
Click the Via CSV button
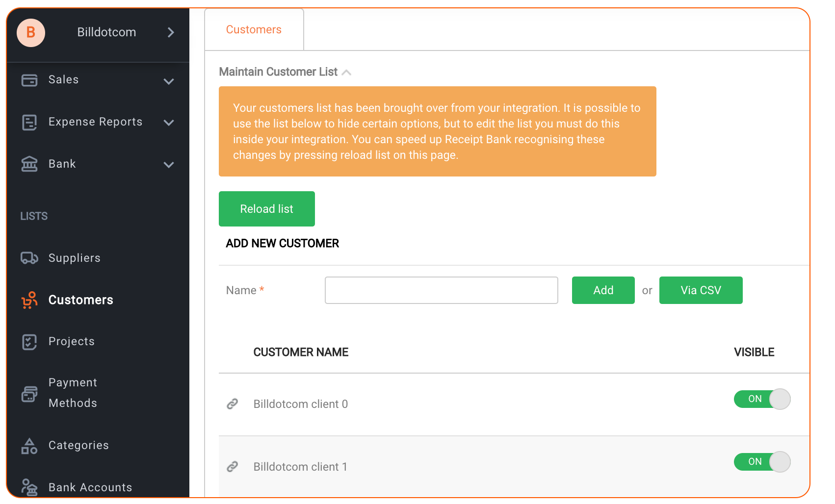click(x=701, y=290)
